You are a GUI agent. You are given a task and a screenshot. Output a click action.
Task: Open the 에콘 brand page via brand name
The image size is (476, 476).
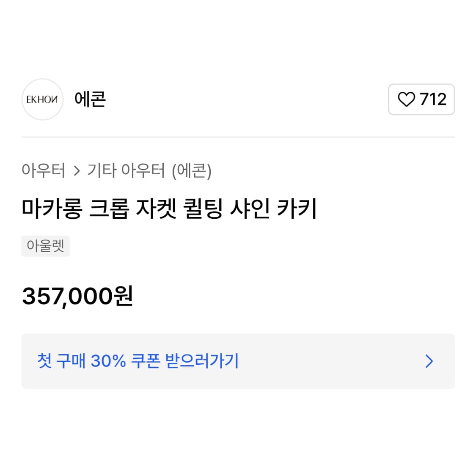[x=90, y=99]
